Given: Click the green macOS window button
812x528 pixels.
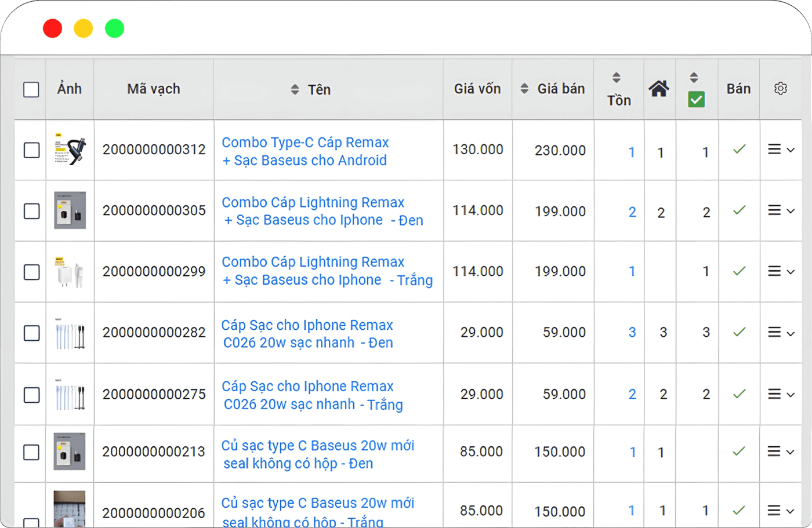Looking at the screenshot, I should tap(114, 28).
